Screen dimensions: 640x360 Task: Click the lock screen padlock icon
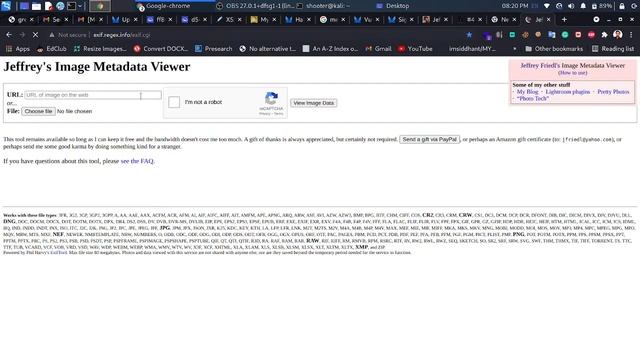pos(622,6)
